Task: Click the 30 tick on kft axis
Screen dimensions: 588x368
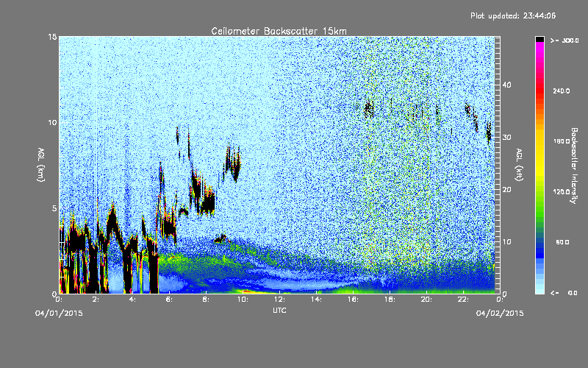Action: [x=506, y=138]
